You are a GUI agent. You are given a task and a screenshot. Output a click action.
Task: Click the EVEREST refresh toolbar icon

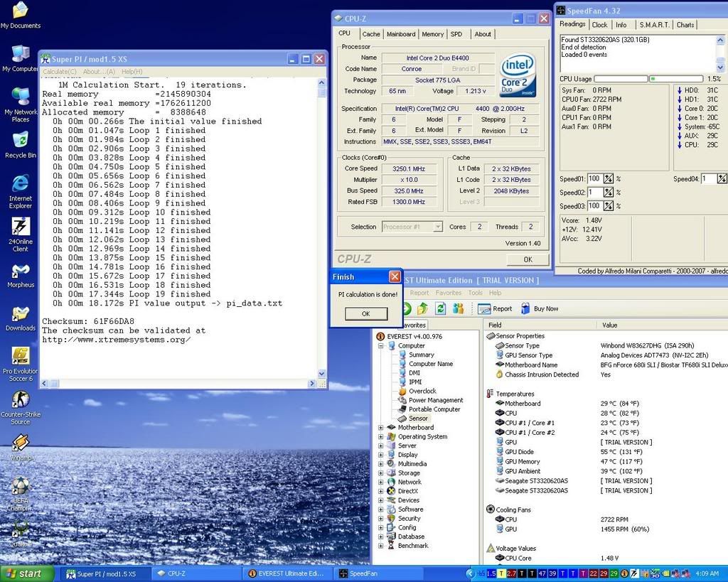pyautogui.click(x=440, y=308)
